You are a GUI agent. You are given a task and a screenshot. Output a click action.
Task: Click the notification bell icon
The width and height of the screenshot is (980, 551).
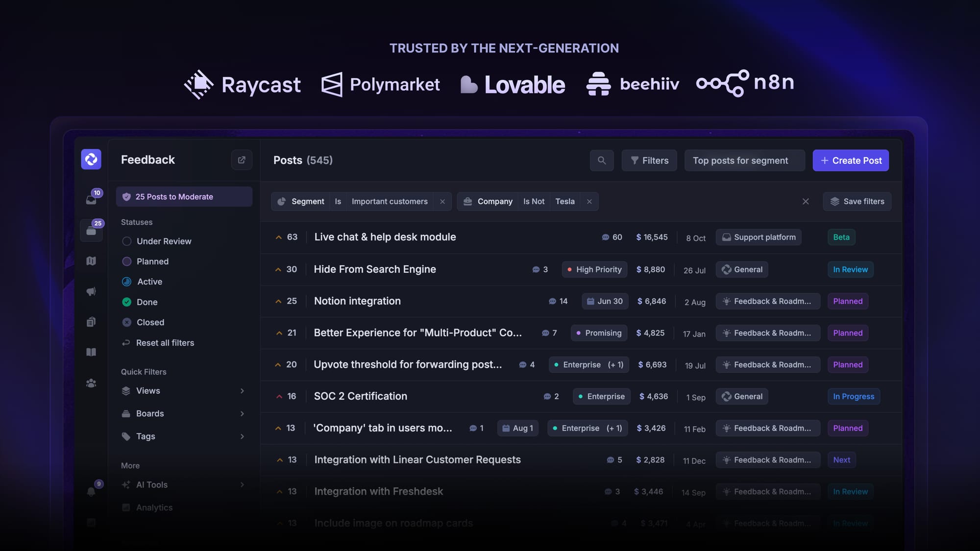(x=92, y=491)
